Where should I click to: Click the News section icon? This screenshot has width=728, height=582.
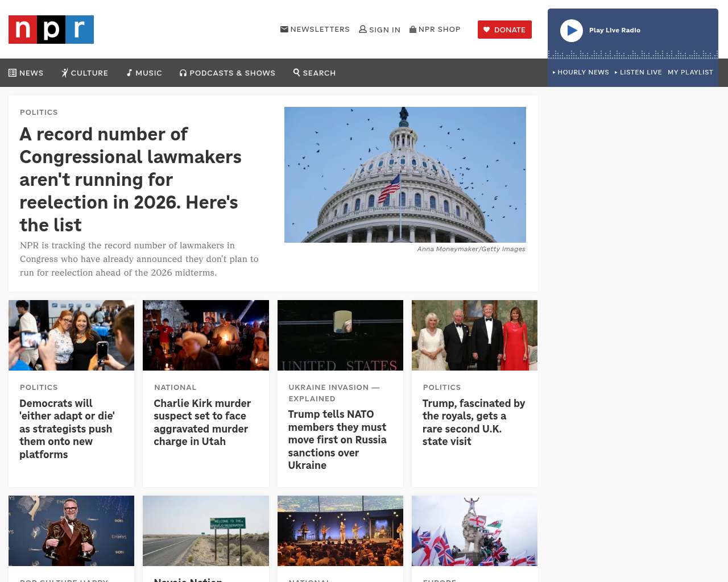tap(13, 73)
